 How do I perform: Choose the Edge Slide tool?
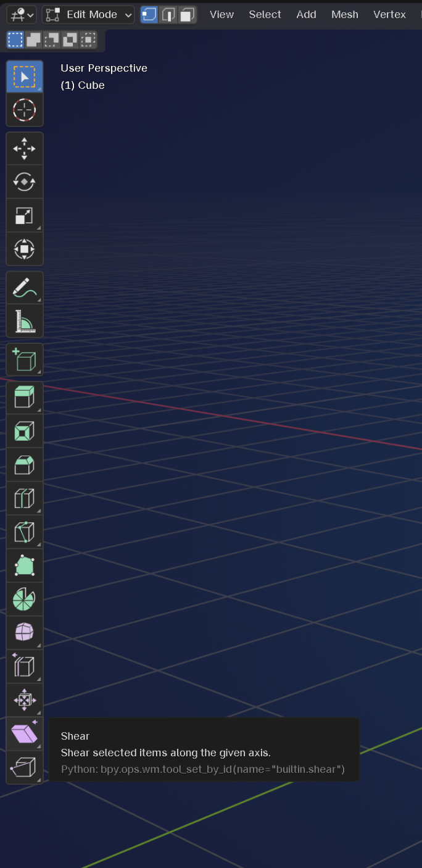[24, 666]
